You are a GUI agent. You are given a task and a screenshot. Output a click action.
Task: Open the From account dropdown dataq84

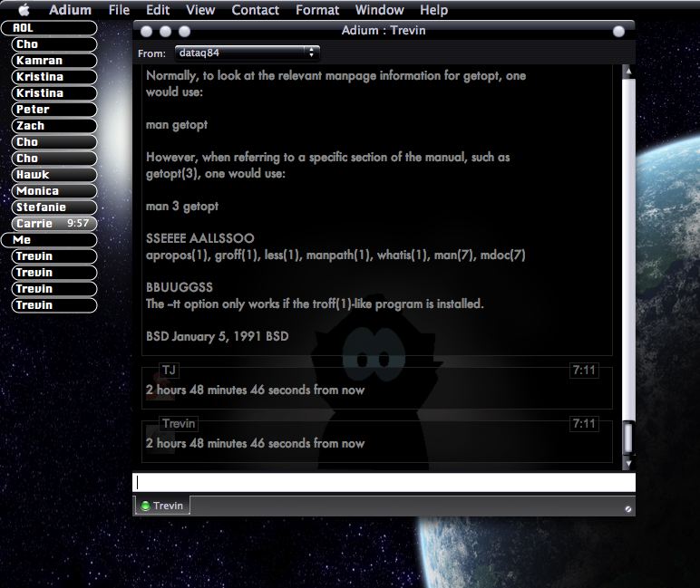(247, 53)
